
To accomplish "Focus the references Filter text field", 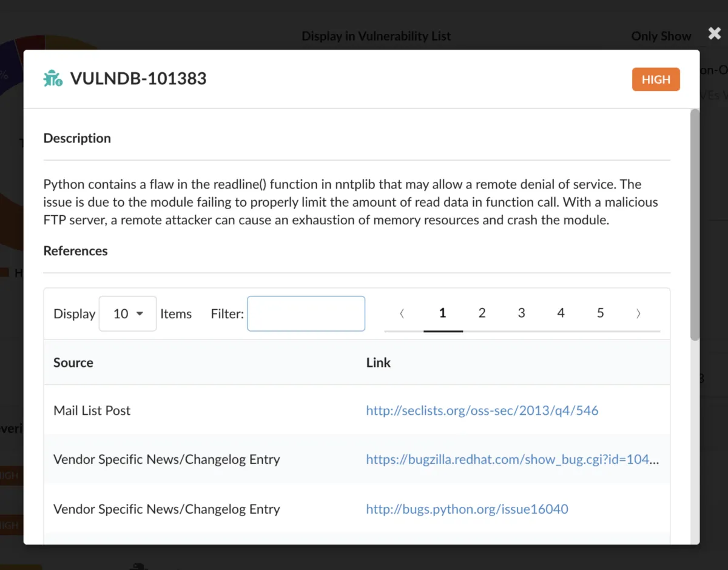I will pos(306,313).
